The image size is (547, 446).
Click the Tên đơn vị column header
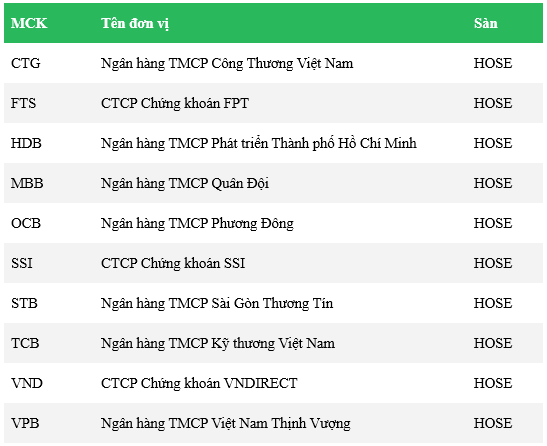point(135,24)
